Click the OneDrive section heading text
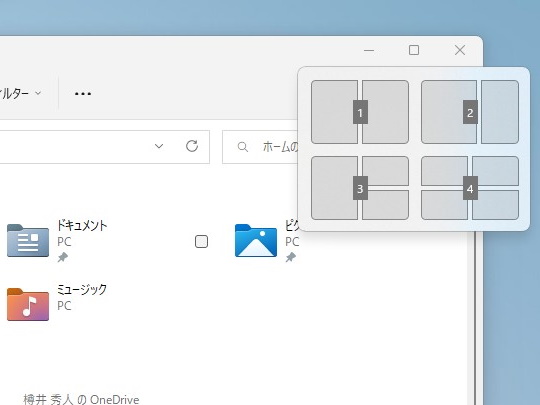This screenshot has width=540, height=405. (81, 399)
